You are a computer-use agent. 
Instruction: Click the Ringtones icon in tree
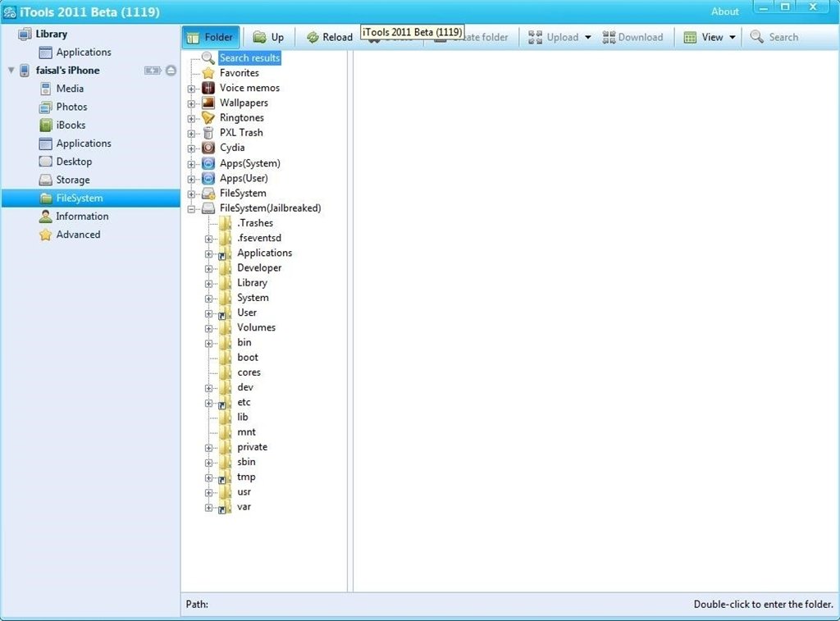208,118
